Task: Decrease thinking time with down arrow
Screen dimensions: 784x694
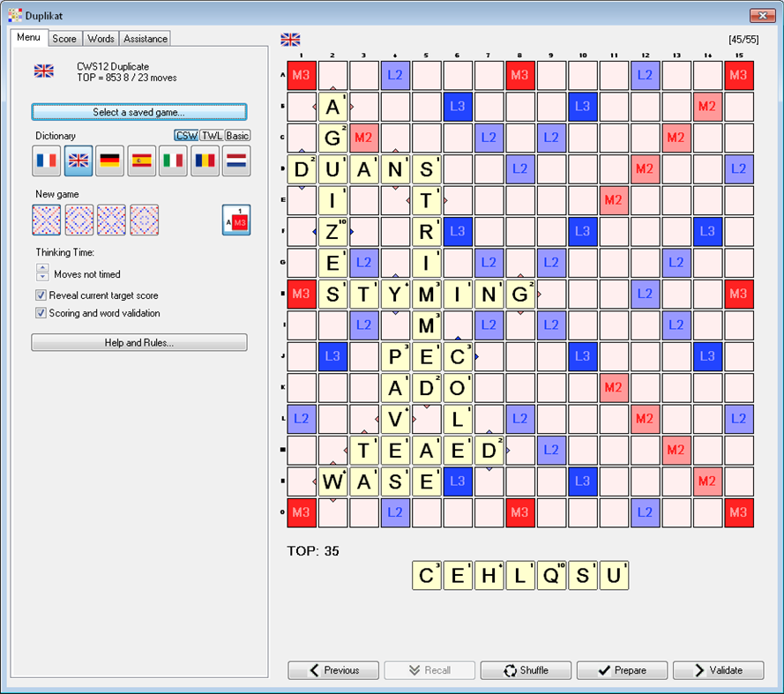Action: (42, 275)
